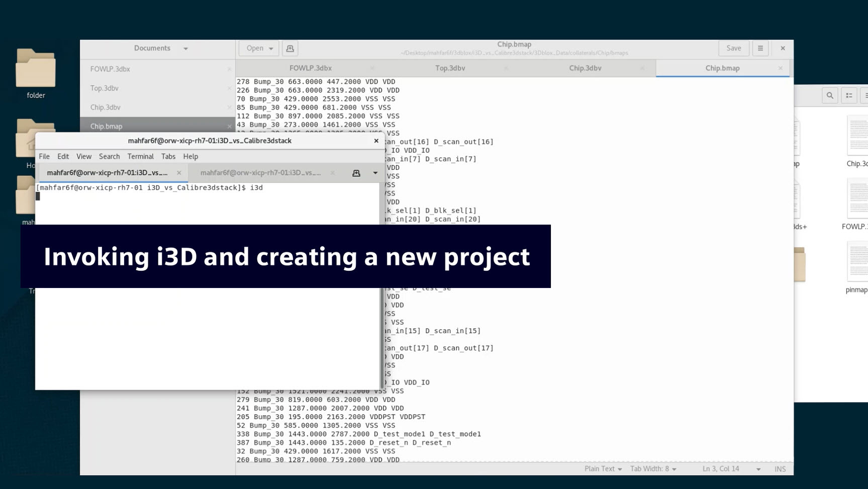Viewport: 868px width, 489px height.
Task: Open the Terminal menu
Action: [x=140, y=156]
